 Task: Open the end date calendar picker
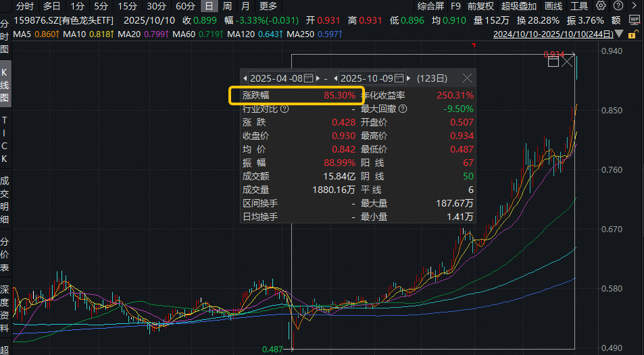pos(399,78)
